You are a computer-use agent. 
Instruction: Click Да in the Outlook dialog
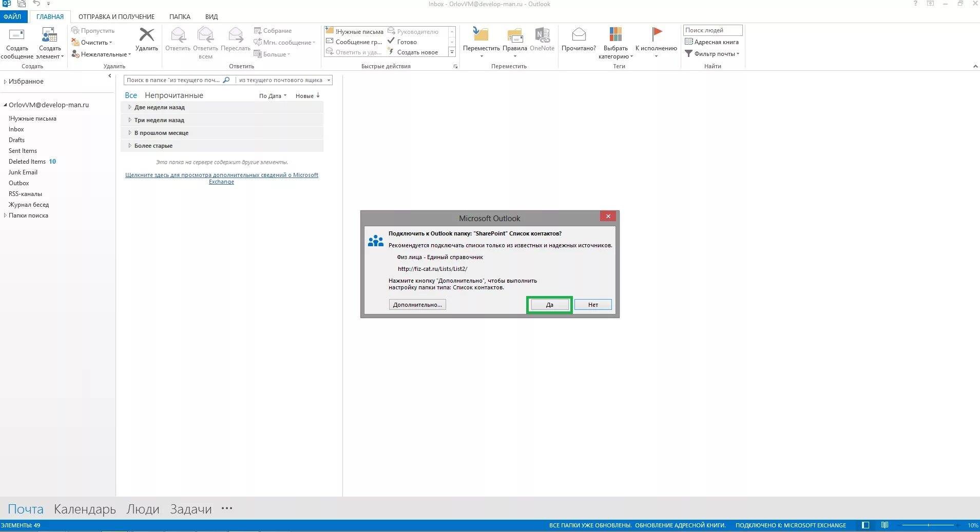[549, 305]
